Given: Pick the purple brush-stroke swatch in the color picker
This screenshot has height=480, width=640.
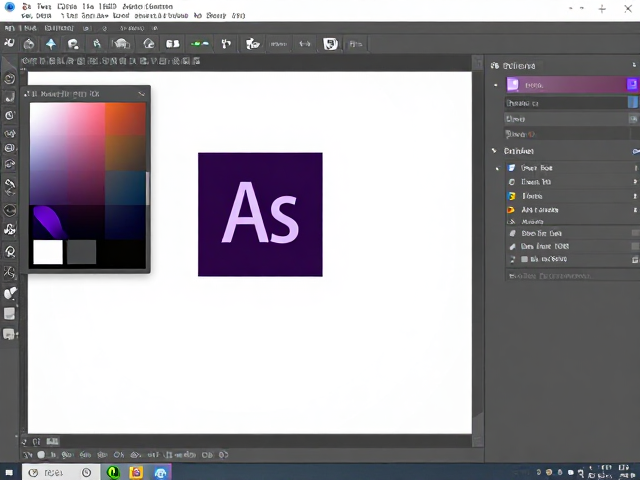Looking at the screenshot, I should [x=49, y=222].
